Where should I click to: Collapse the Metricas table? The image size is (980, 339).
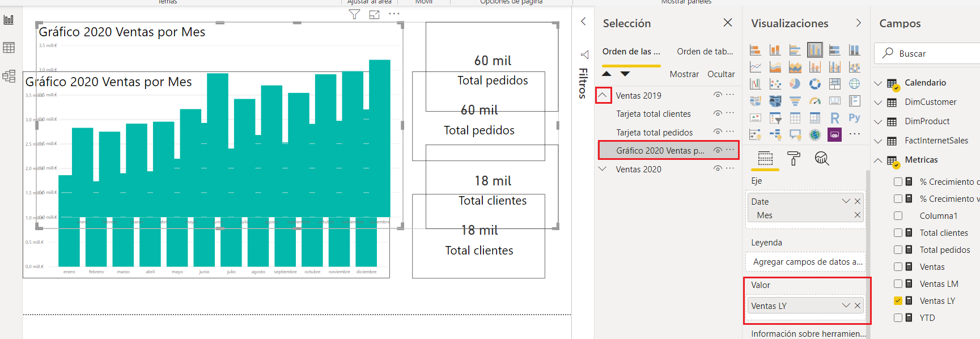(878, 160)
